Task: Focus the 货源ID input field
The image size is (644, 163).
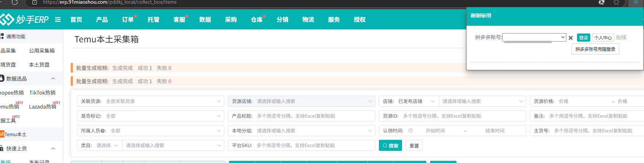Action: pyautogui.click(x=453, y=116)
